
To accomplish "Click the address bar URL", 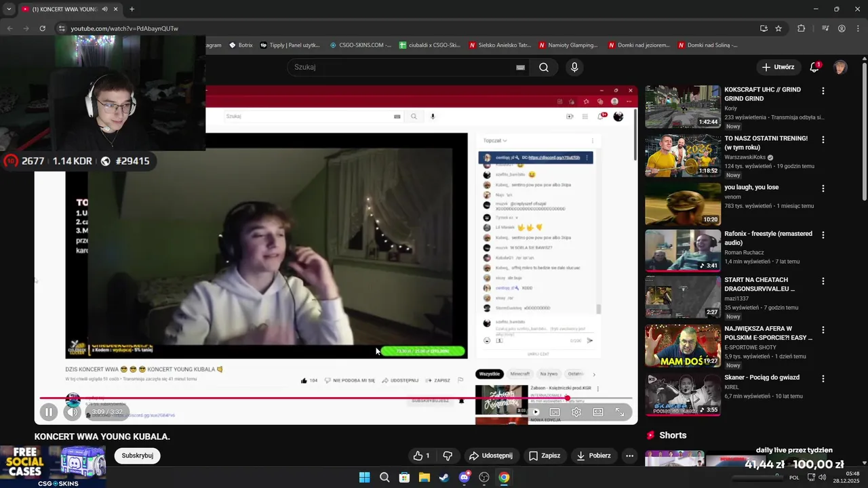I will (x=125, y=28).
